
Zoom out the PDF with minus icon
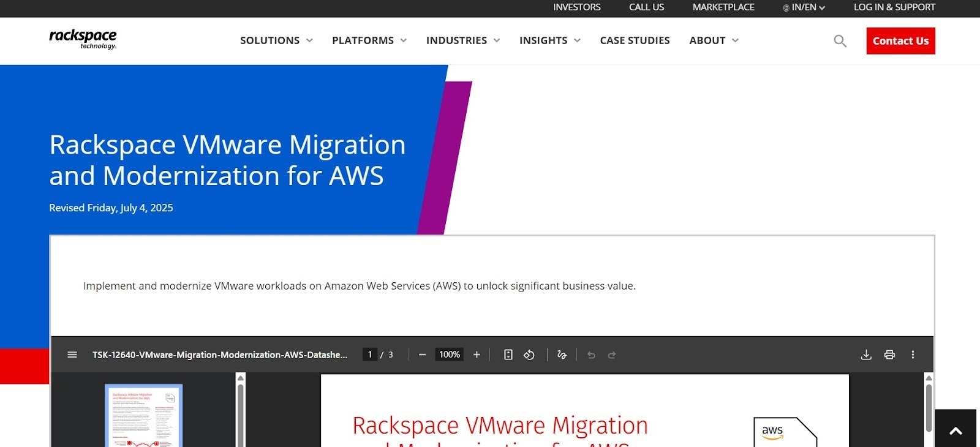coord(422,355)
